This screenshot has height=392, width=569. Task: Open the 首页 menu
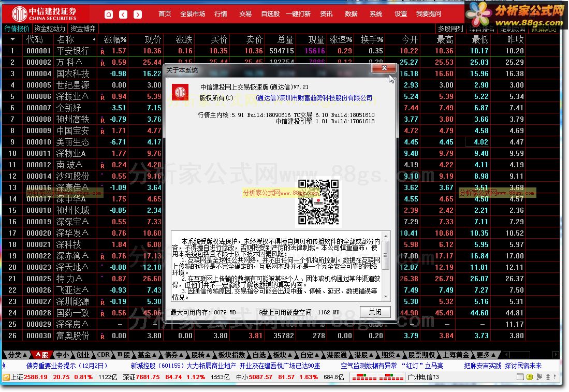[x=165, y=14]
